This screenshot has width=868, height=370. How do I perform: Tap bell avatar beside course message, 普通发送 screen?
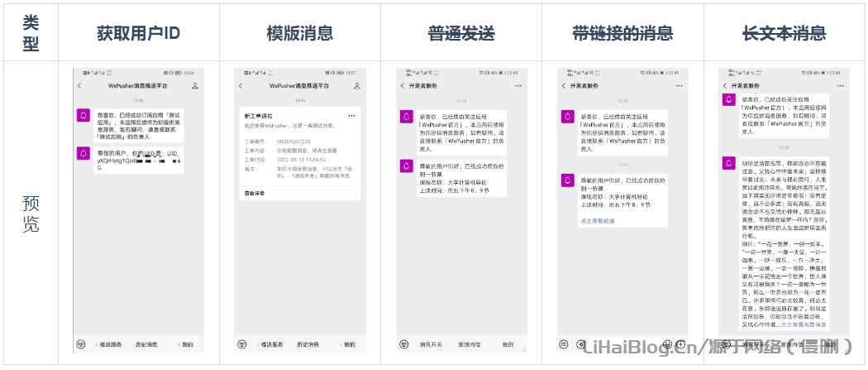[x=407, y=165]
